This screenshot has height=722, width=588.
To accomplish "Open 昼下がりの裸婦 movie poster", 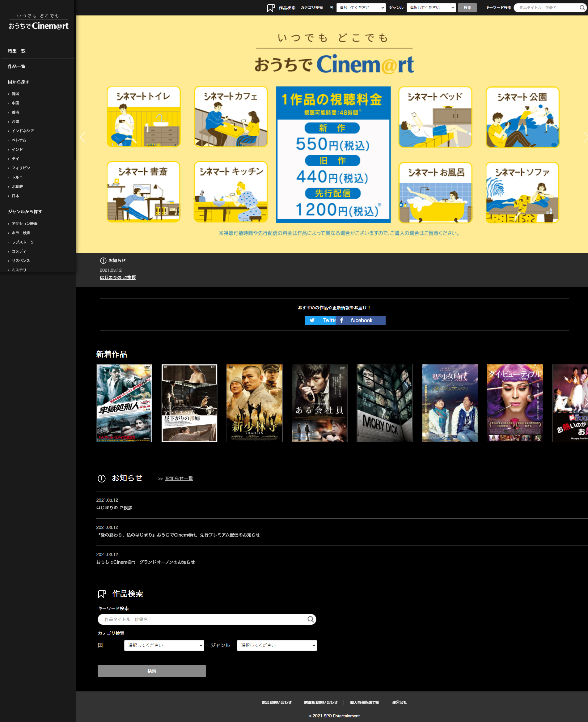I will click(189, 403).
